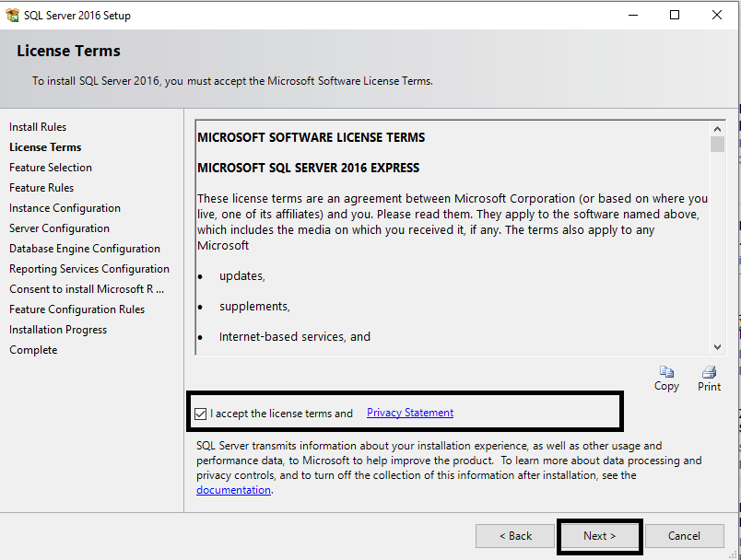Click the Print icon
This screenshot has width=741, height=560.
tap(709, 372)
